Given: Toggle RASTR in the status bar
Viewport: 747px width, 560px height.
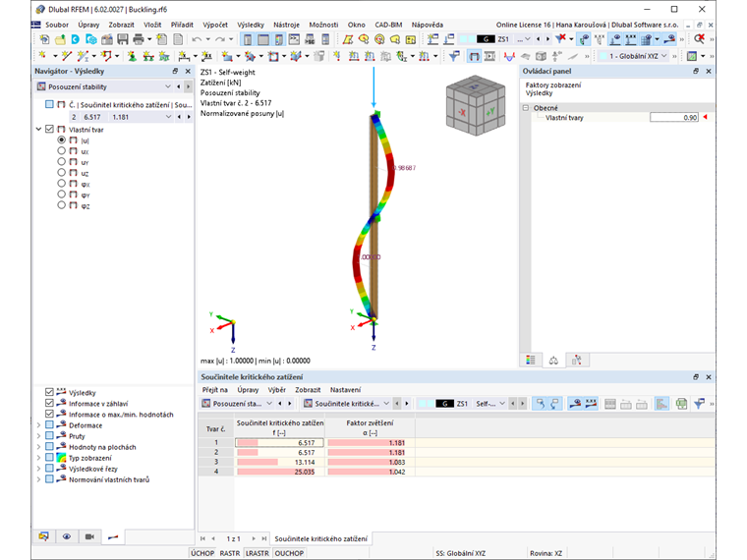Looking at the screenshot, I should pyautogui.click(x=230, y=553).
